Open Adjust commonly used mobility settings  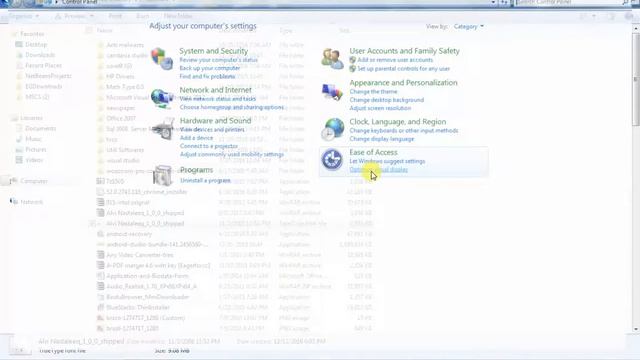[x=232, y=154]
